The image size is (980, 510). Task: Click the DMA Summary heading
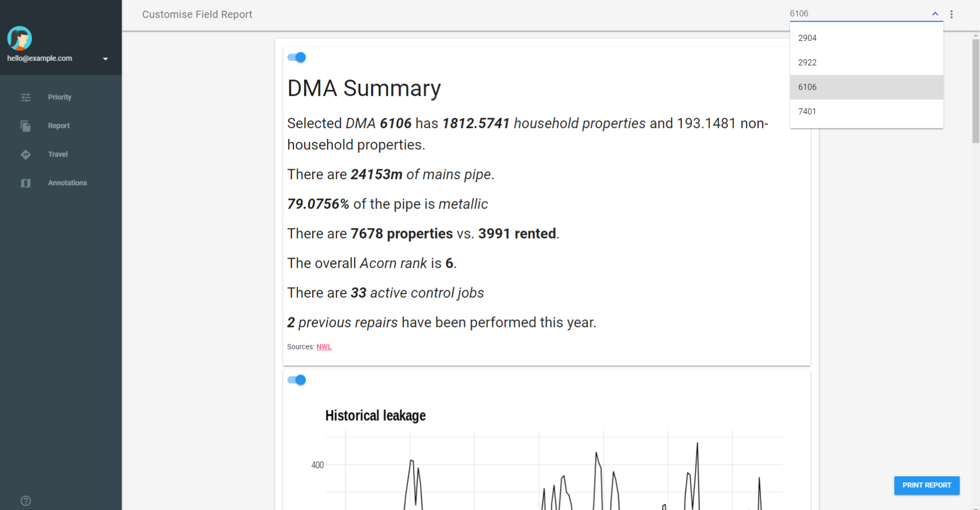[364, 89]
